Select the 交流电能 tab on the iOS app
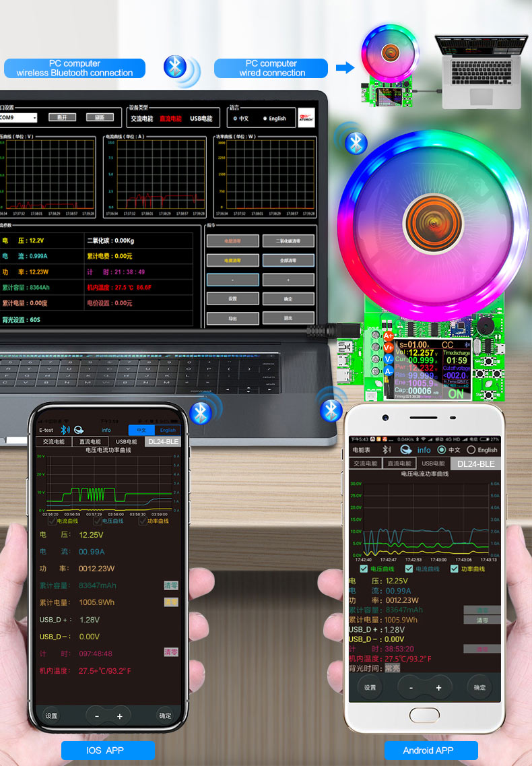Screen dimensions: 532x766 [54, 442]
